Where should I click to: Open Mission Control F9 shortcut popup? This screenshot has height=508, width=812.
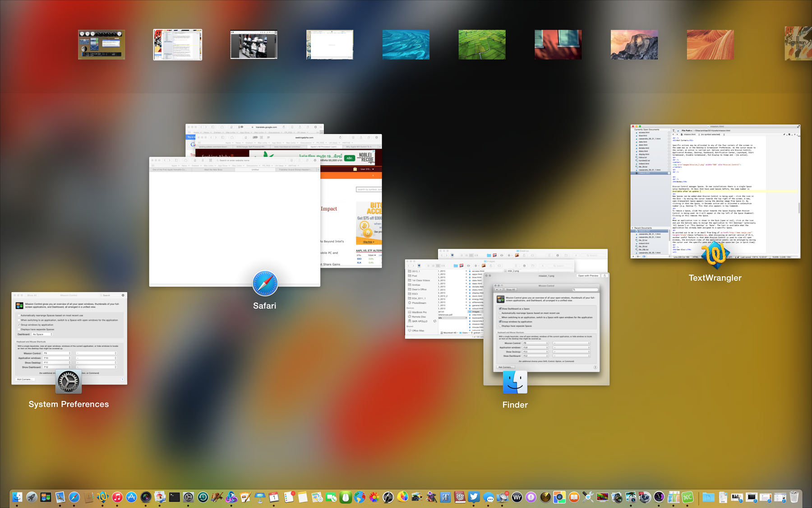tap(57, 353)
